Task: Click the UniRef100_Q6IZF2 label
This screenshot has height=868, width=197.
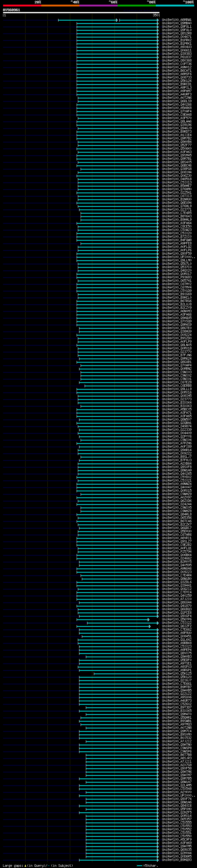Action: (x=176, y=626)
